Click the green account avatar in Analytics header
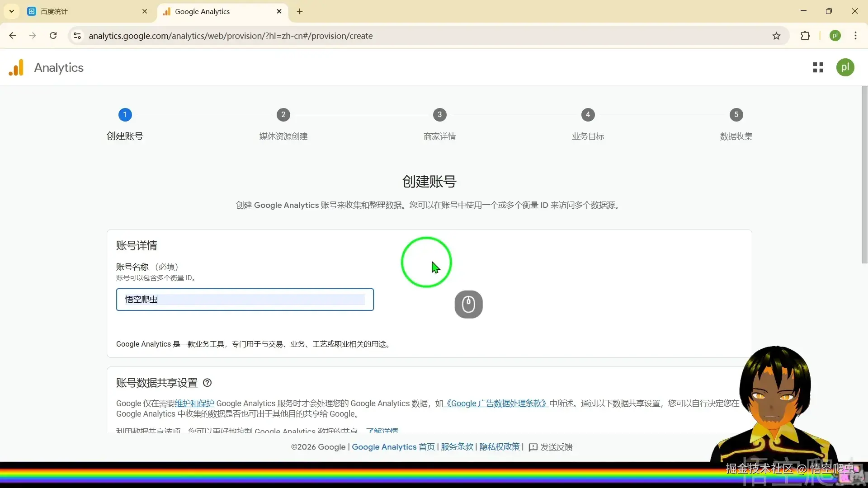The width and height of the screenshot is (868, 488). coord(844,68)
